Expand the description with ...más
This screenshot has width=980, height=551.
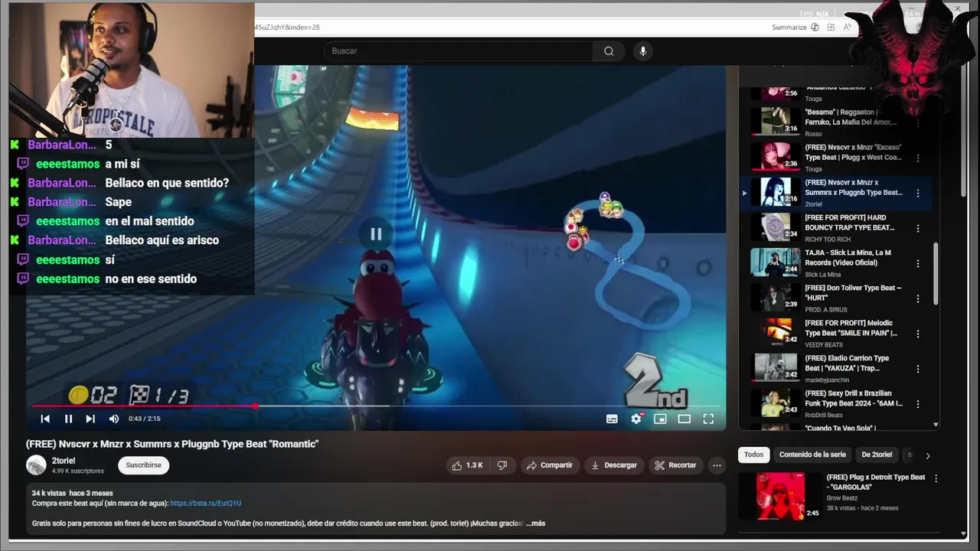click(536, 523)
